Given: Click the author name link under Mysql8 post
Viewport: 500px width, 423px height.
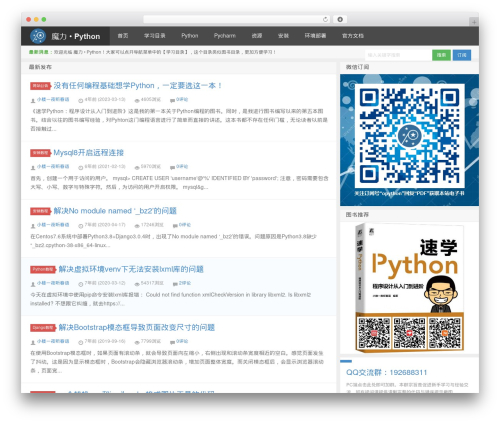Looking at the screenshot, I should tap(53, 166).
